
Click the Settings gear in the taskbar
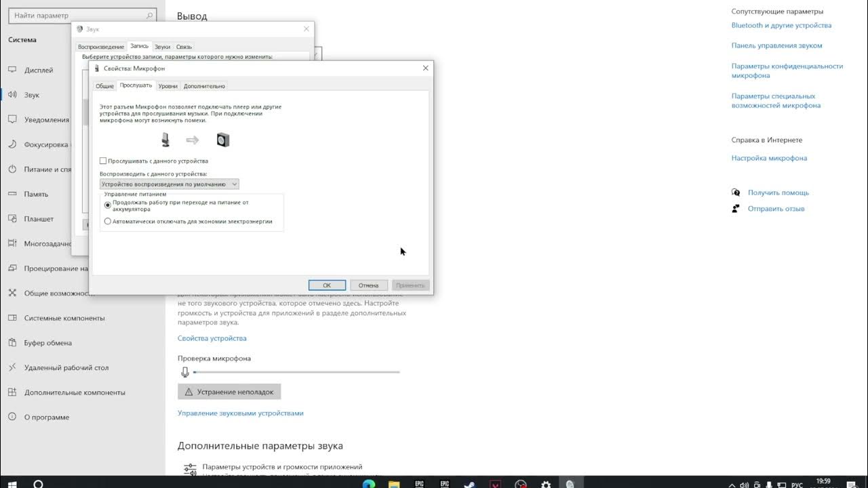point(546,483)
